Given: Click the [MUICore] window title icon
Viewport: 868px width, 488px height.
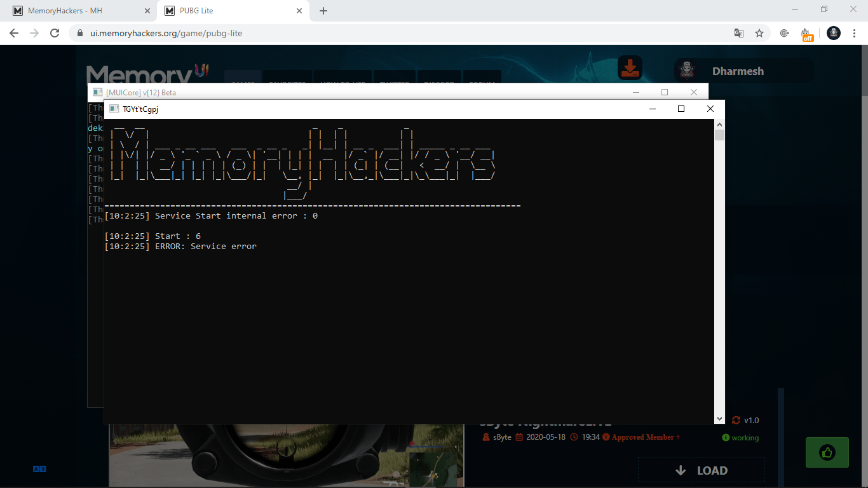Looking at the screenshot, I should tap(97, 92).
